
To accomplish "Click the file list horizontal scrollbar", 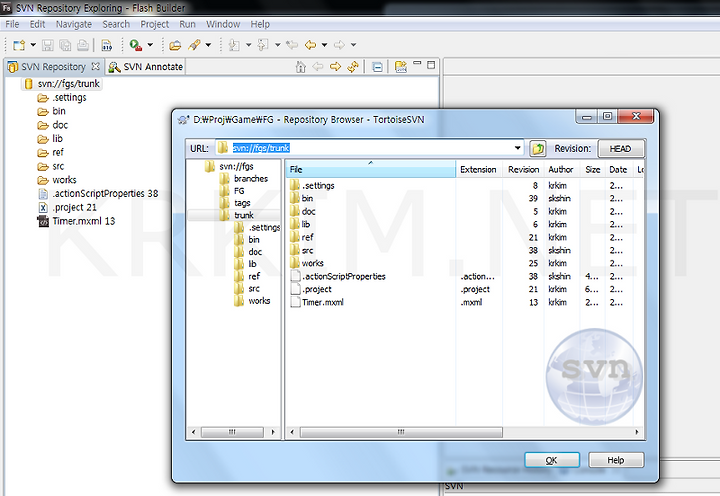I will 401,432.
